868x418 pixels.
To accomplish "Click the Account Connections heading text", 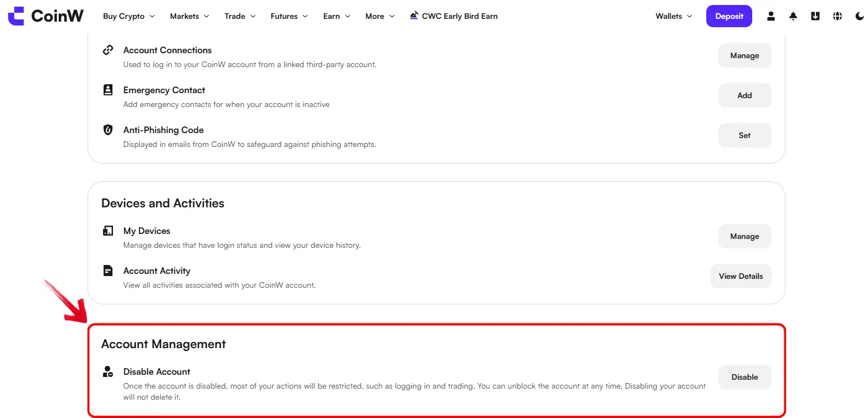I will [167, 50].
